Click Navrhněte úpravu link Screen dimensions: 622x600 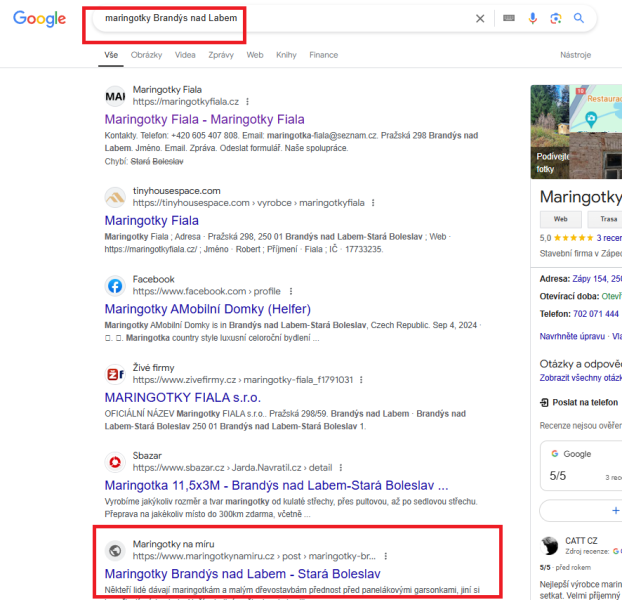pos(572,336)
